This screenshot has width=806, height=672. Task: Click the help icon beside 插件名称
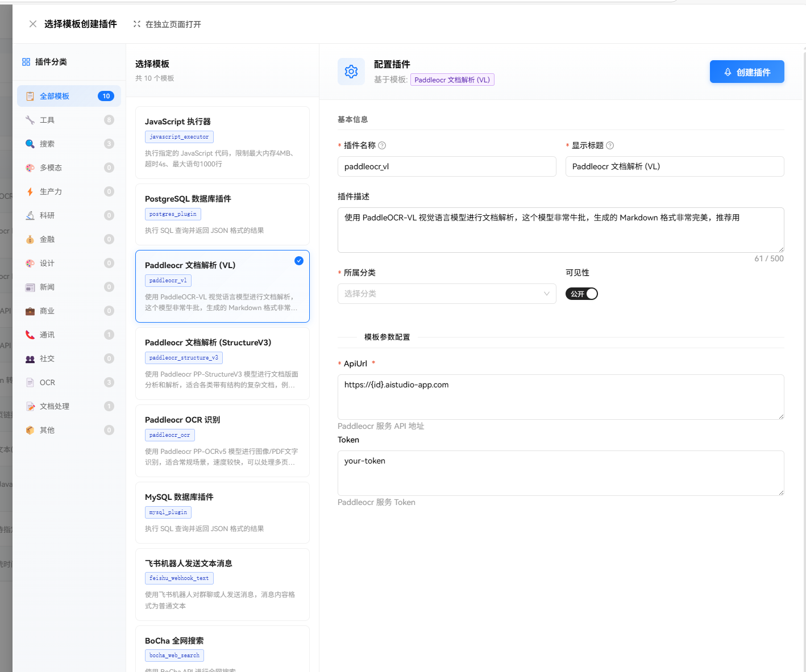382,145
